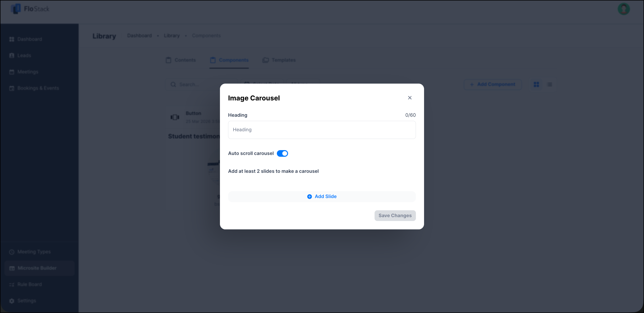This screenshot has width=644, height=313.
Task: Click the Button component carousel icon
Action: click(x=175, y=117)
